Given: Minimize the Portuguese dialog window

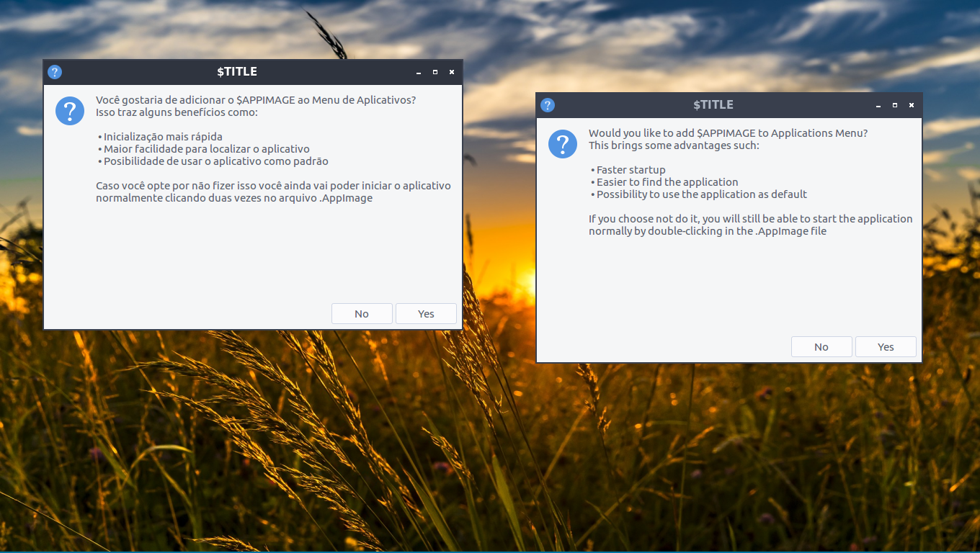Looking at the screenshot, I should coord(419,72).
